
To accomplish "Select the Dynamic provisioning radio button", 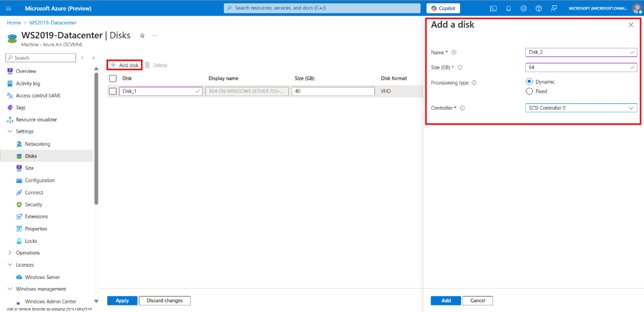I will pos(529,82).
